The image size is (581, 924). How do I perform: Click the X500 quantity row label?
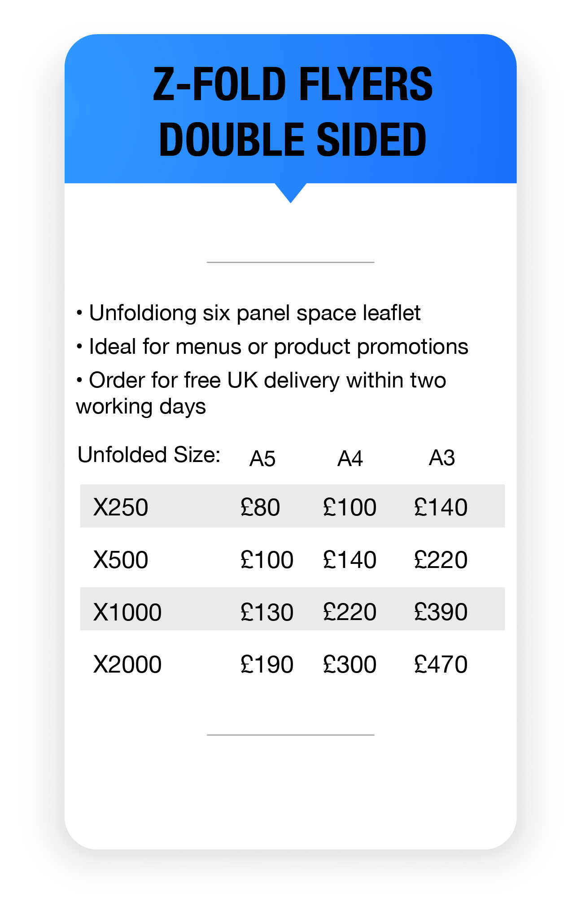[x=121, y=560]
